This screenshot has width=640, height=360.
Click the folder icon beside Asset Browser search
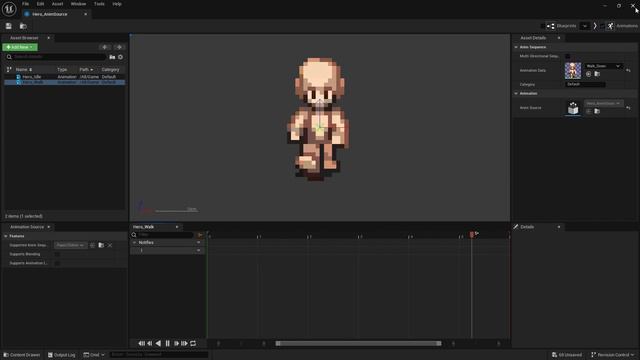[x=112, y=57]
